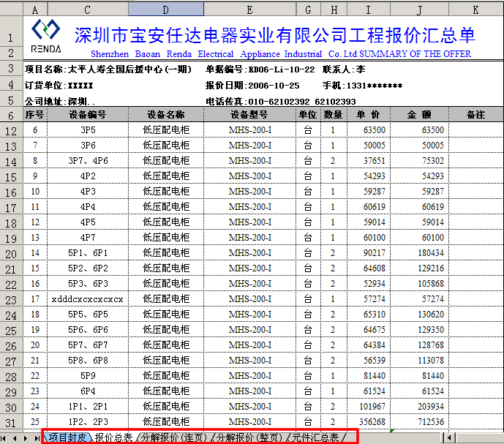
Task: Click the unit price cell 81440
Action: pyautogui.click(x=369, y=376)
